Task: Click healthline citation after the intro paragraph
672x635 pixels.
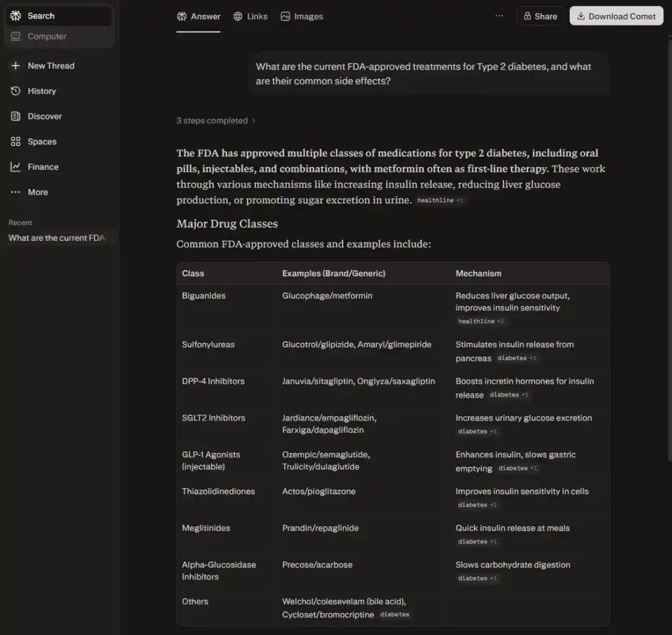Action: 440,200
